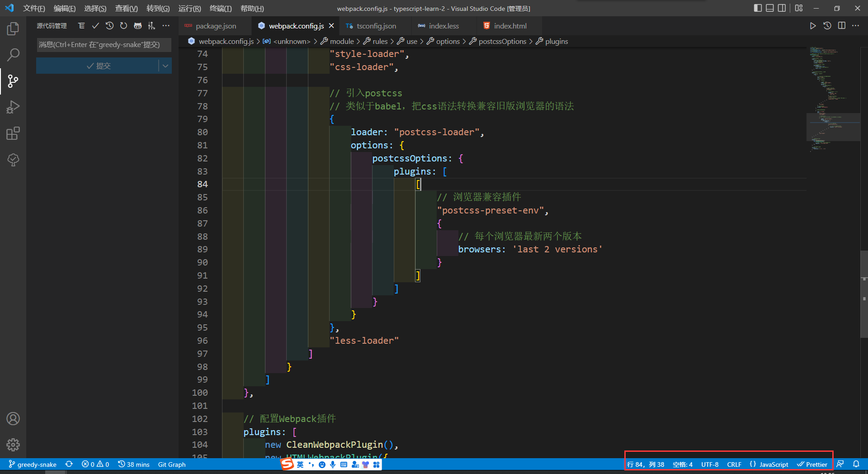Expand the commit button dropdown arrow
Viewport: 868px width, 474px height.
pyautogui.click(x=165, y=66)
